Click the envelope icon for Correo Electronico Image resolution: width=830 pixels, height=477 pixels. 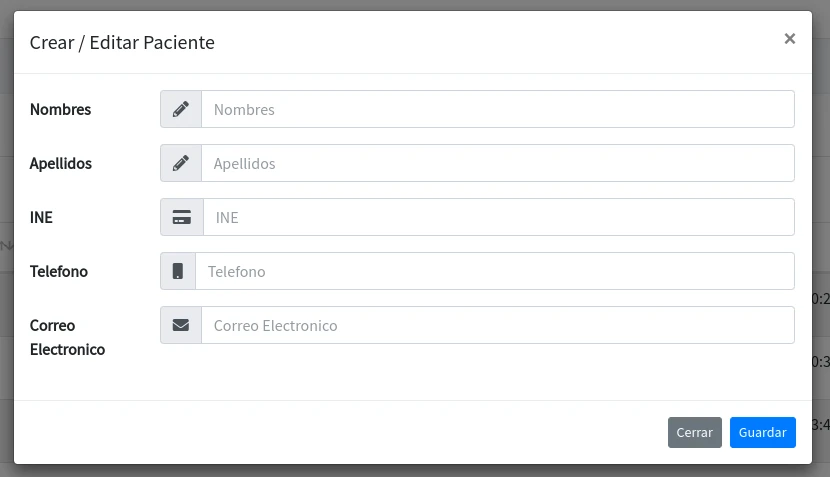[181, 325]
